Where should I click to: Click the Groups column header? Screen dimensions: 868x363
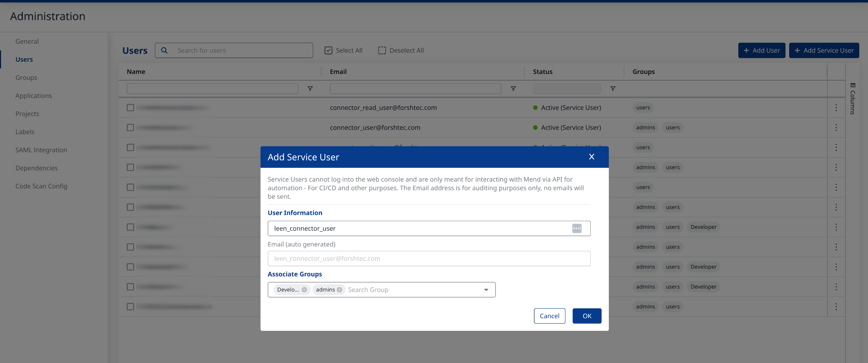click(644, 72)
